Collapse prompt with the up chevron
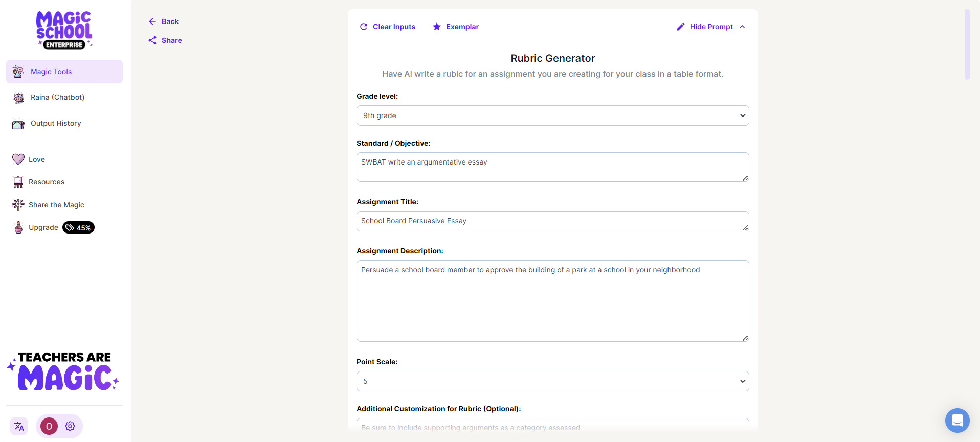This screenshot has height=442, width=980. pyautogui.click(x=742, y=27)
